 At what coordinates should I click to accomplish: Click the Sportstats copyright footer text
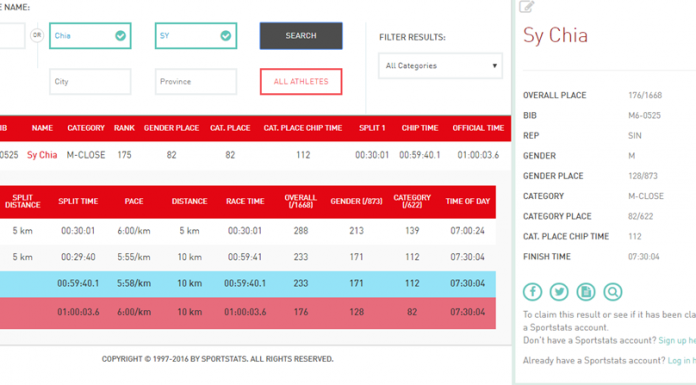[218, 359]
